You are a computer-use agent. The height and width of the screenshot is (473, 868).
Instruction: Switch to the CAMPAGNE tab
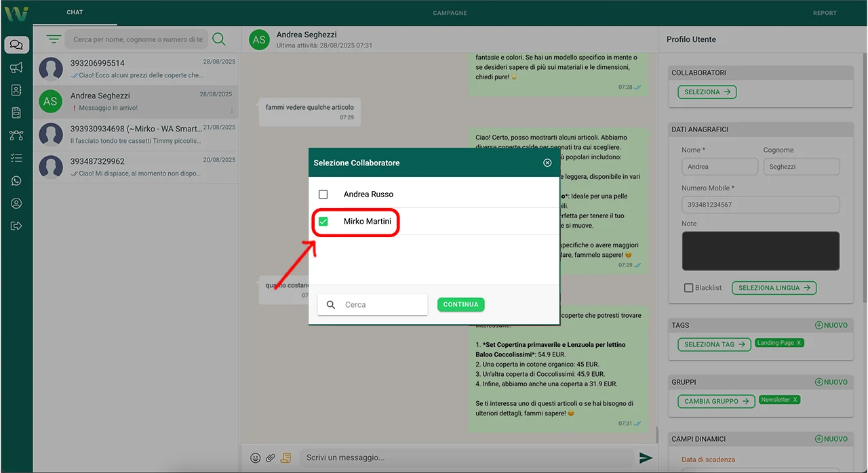450,13
